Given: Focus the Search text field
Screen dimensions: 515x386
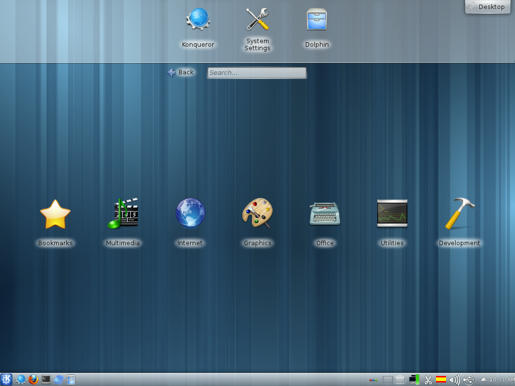Looking at the screenshot, I should click(257, 73).
